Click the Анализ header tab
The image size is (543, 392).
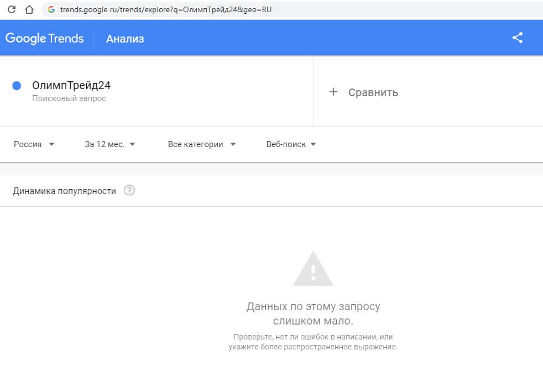pyautogui.click(x=125, y=39)
